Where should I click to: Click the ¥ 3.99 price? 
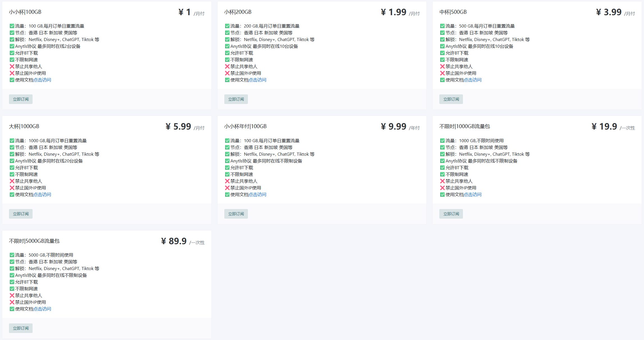click(609, 12)
